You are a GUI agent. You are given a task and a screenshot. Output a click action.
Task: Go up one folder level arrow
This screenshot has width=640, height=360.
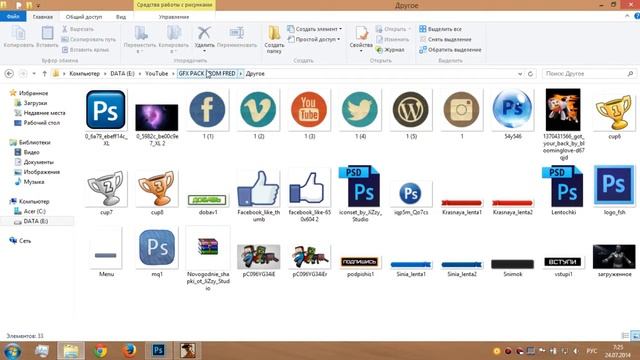pyautogui.click(x=44, y=74)
